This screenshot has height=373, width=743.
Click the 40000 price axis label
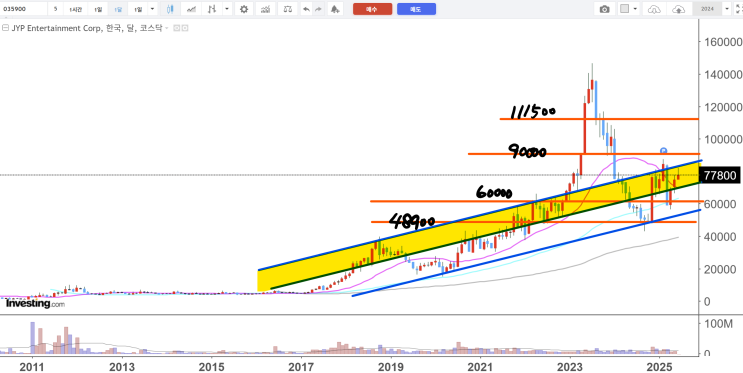tap(719, 237)
